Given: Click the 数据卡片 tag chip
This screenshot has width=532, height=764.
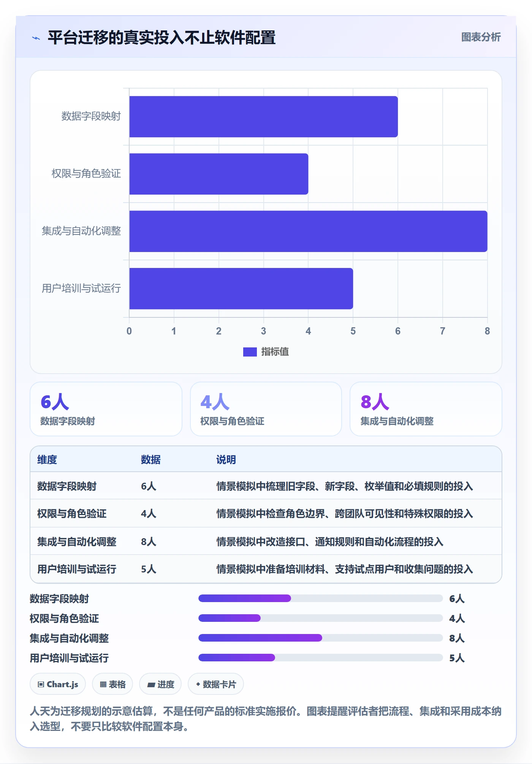Looking at the screenshot, I should [x=216, y=684].
